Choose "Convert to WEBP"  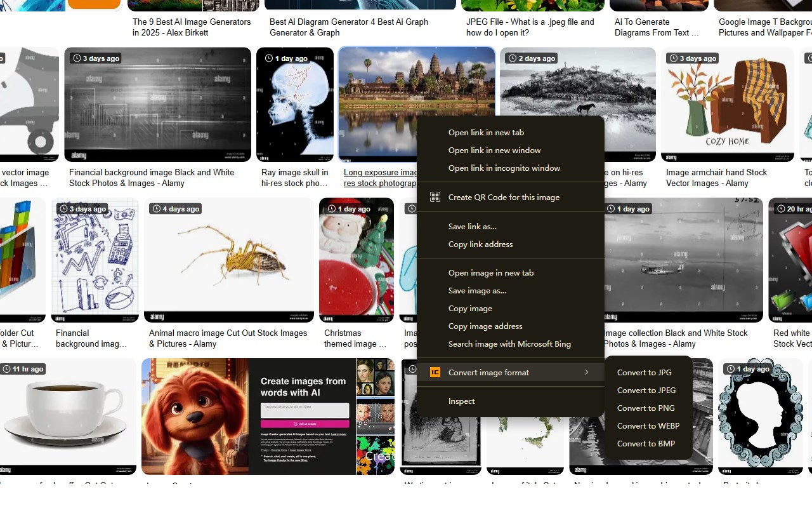(x=648, y=425)
